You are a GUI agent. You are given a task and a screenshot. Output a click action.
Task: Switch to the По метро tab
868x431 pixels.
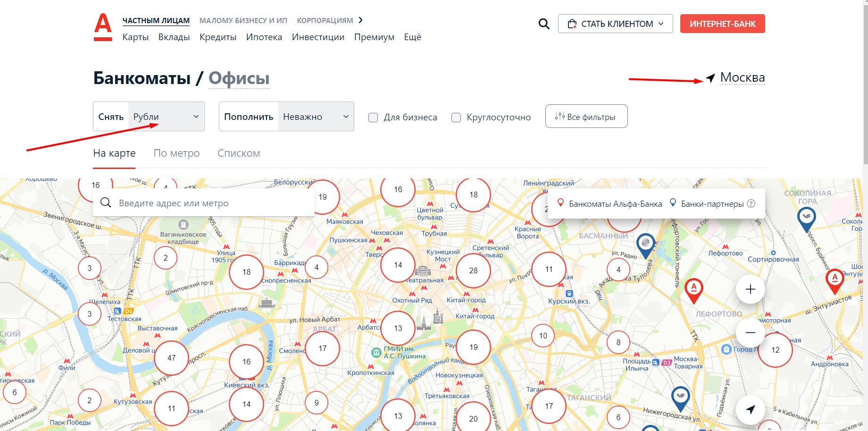(x=176, y=153)
